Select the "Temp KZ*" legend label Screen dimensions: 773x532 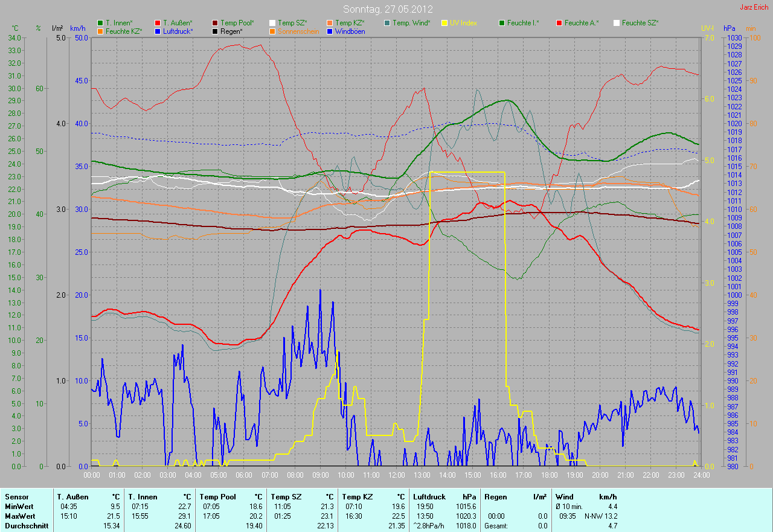click(350, 23)
